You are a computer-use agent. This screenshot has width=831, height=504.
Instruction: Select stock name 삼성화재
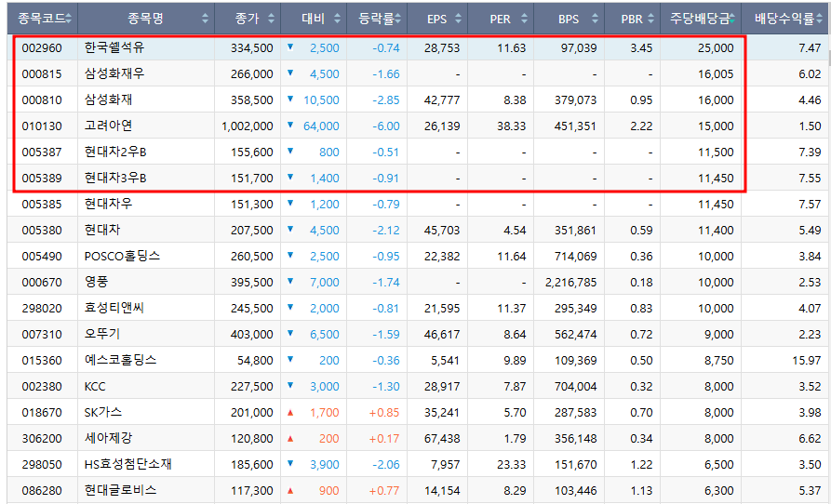pyautogui.click(x=108, y=99)
